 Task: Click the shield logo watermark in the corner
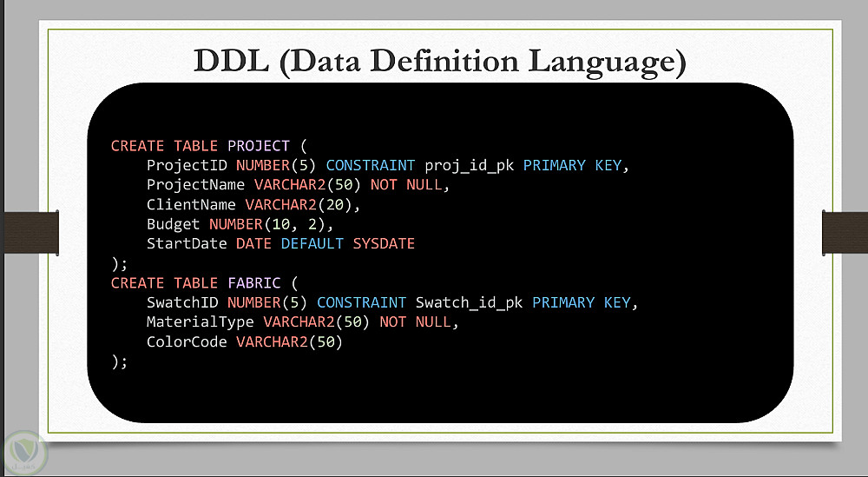coord(24,454)
